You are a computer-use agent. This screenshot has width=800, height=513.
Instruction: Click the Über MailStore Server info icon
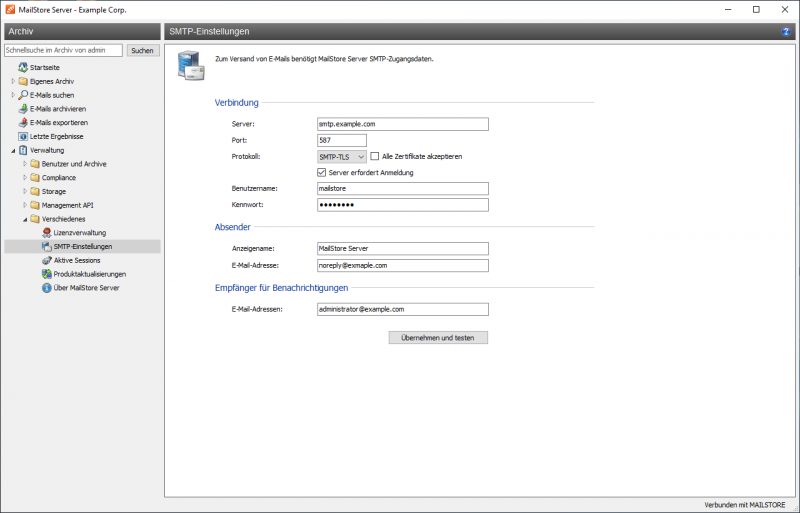pos(46,287)
